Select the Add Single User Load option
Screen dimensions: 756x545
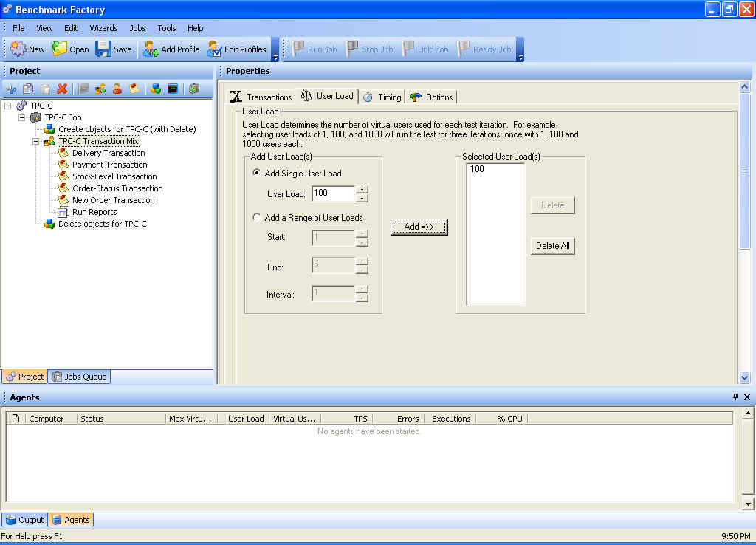pyautogui.click(x=257, y=174)
